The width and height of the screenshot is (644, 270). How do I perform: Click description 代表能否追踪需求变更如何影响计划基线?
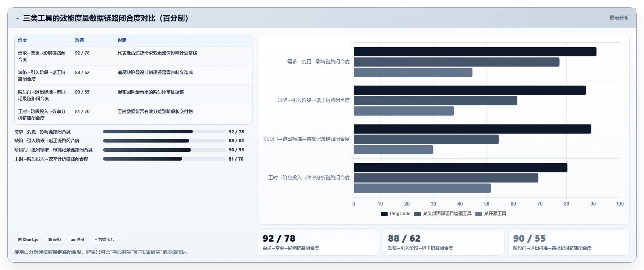158,53
